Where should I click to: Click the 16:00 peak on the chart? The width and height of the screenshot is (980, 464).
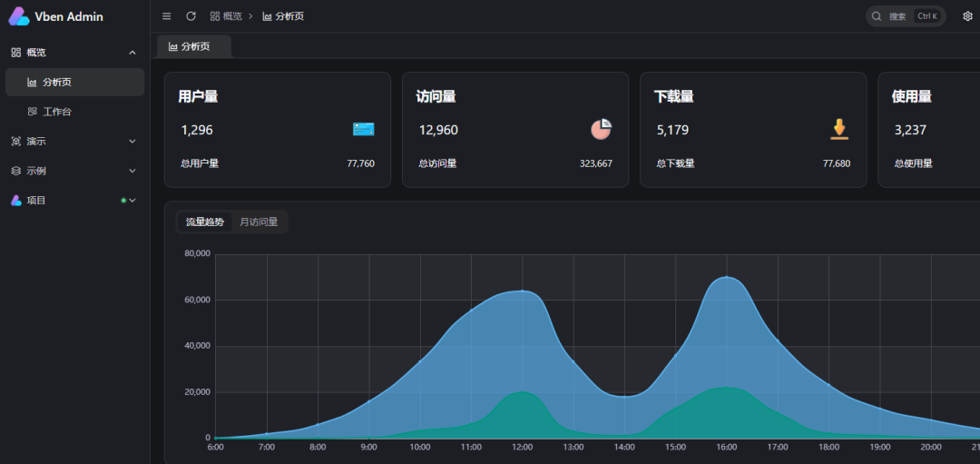coord(726,277)
